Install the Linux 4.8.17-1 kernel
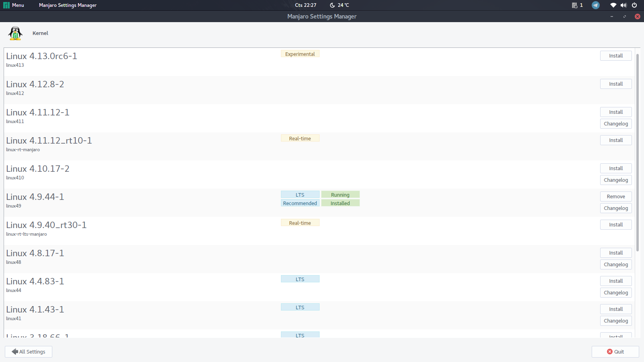Screen dimensions: 644x362 (x=616, y=253)
